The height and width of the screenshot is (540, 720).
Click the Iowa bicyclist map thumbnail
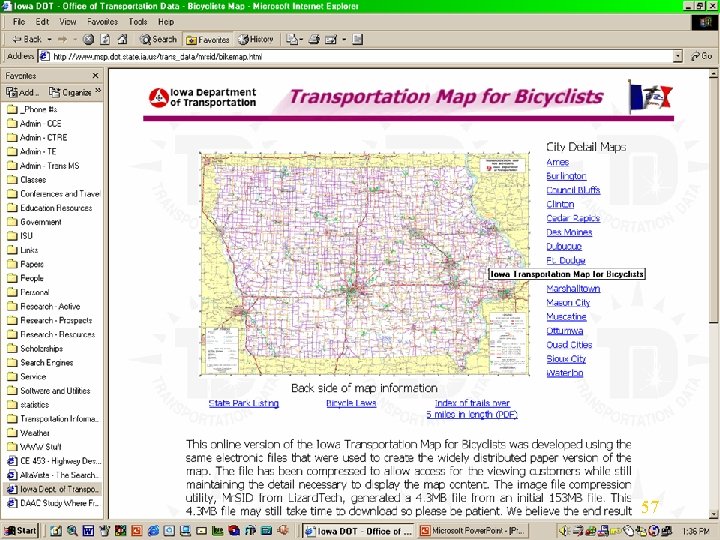pos(365,264)
